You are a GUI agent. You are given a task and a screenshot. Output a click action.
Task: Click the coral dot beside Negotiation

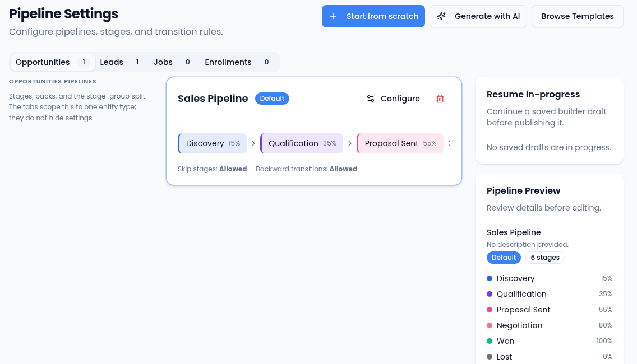[x=490, y=325]
